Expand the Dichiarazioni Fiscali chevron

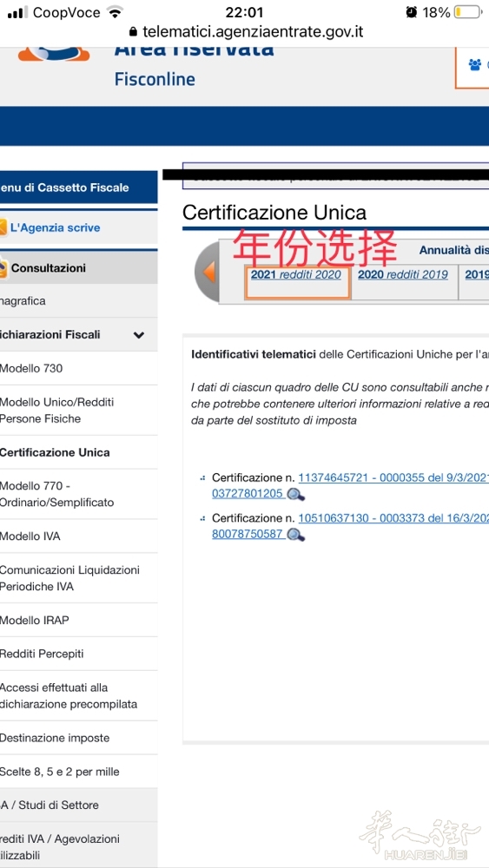click(x=138, y=335)
